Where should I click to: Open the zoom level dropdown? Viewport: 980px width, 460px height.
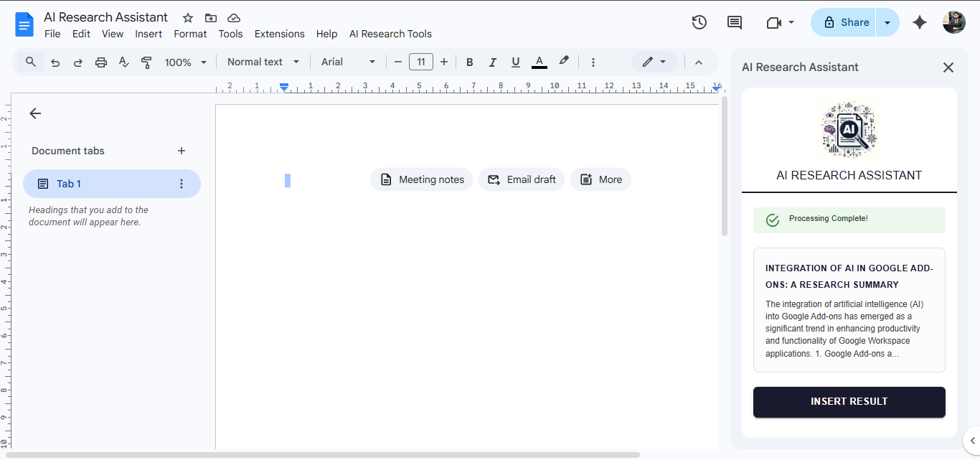click(x=184, y=62)
